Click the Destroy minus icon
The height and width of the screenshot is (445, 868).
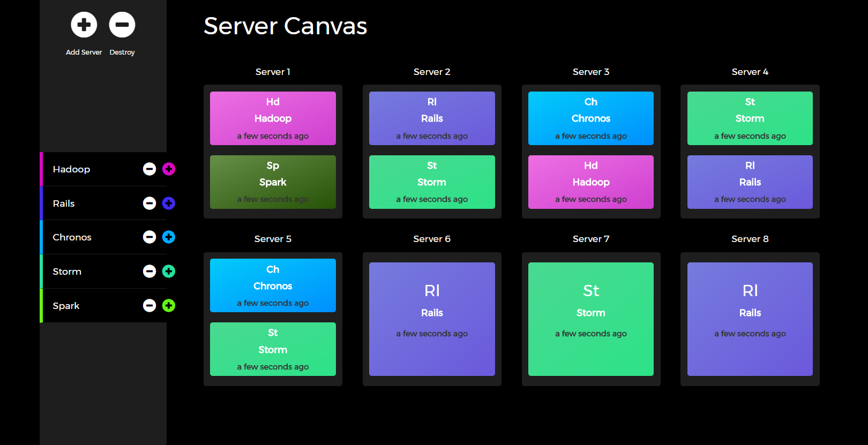(x=122, y=25)
